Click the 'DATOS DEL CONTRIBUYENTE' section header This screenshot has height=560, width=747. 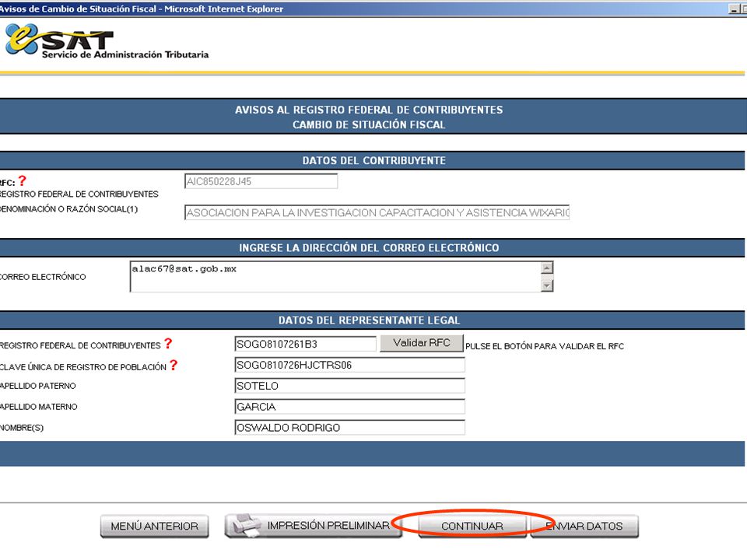click(x=374, y=160)
